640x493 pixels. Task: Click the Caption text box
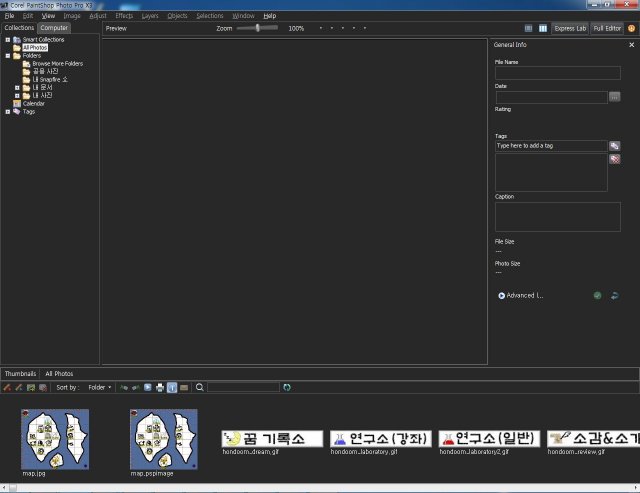tap(558, 217)
